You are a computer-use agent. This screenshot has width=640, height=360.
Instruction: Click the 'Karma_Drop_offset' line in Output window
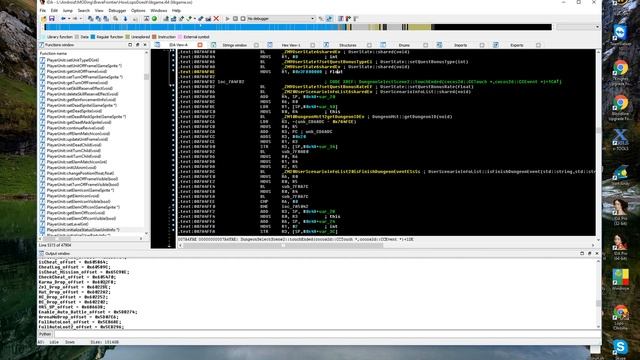pyautogui.click(x=77, y=282)
